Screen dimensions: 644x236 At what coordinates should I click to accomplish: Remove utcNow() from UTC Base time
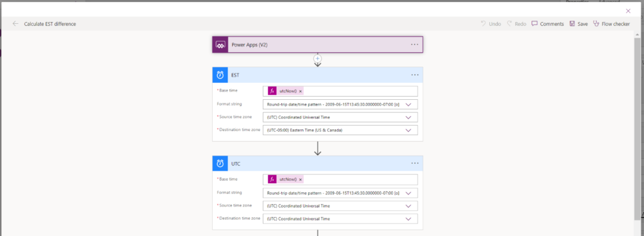pos(300,180)
